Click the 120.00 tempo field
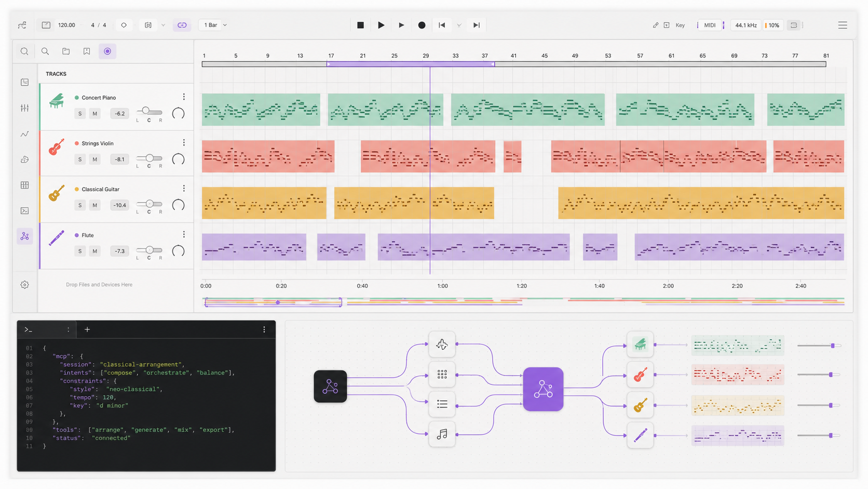This screenshot has height=489, width=868. coord(66,25)
